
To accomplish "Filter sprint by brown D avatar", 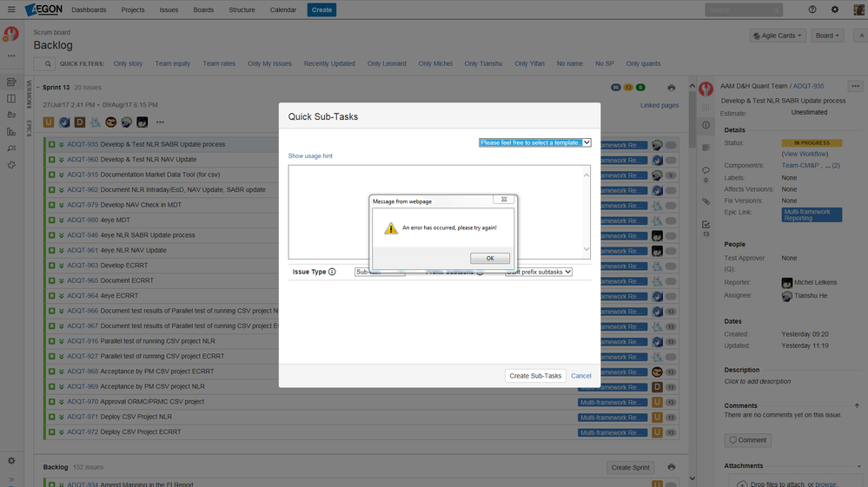I will point(80,122).
